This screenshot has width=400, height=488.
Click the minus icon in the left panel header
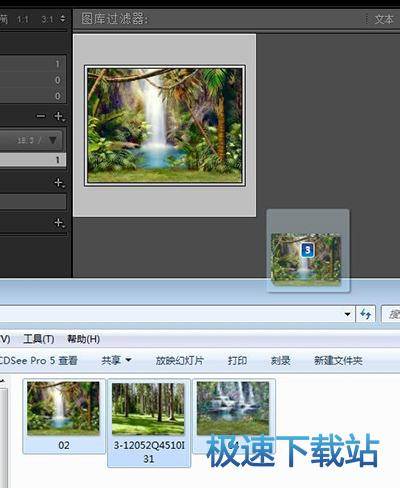(x=41, y=116)
